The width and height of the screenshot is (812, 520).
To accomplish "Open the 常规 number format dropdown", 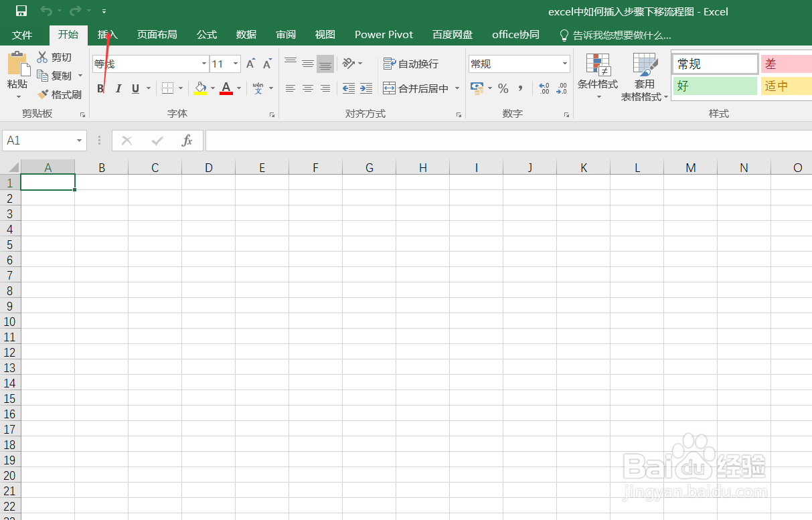I will (x=564, y=64).
